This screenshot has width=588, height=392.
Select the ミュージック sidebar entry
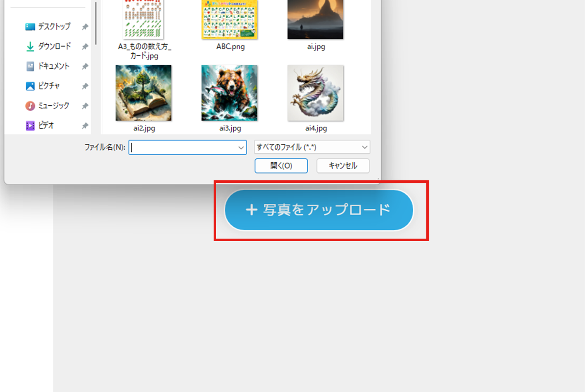[x=31, y=105]
